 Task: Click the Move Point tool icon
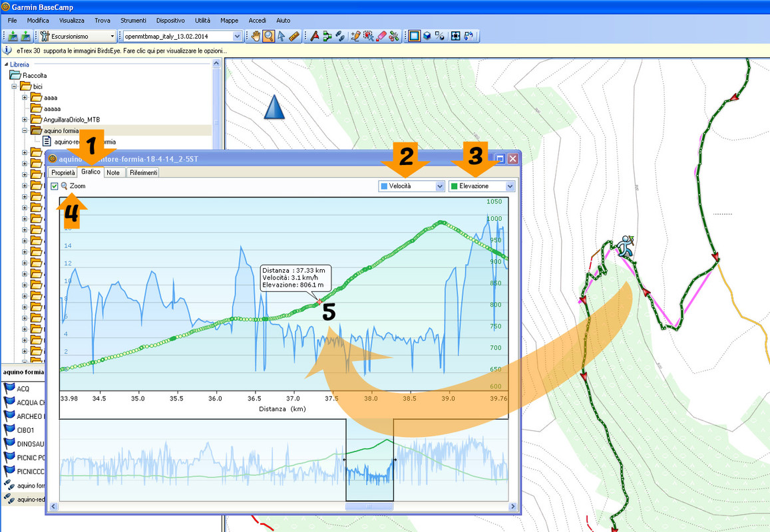pyautogui.click(x=368, y=36)
